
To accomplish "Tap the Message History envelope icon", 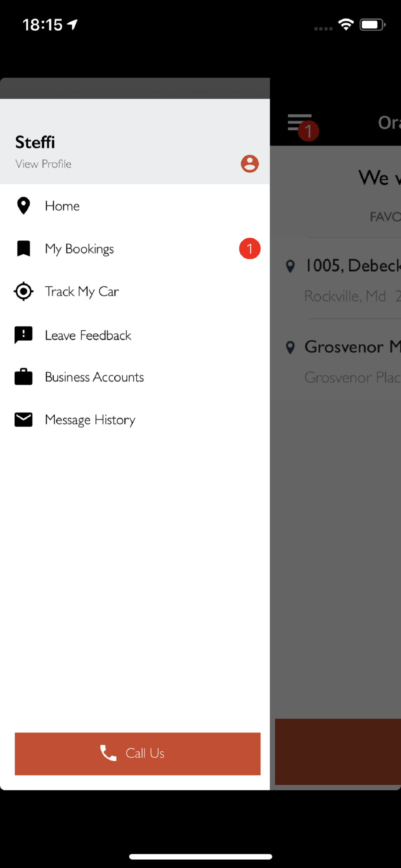I will (x=23, y=420).
